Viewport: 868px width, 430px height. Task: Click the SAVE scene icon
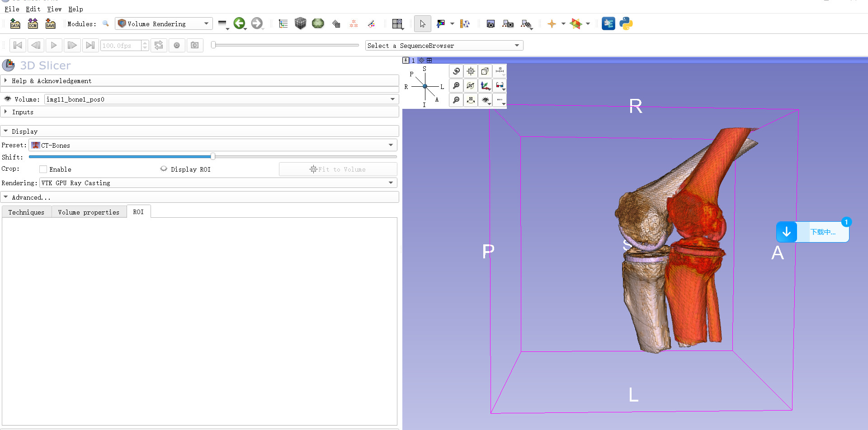(50, 23)
